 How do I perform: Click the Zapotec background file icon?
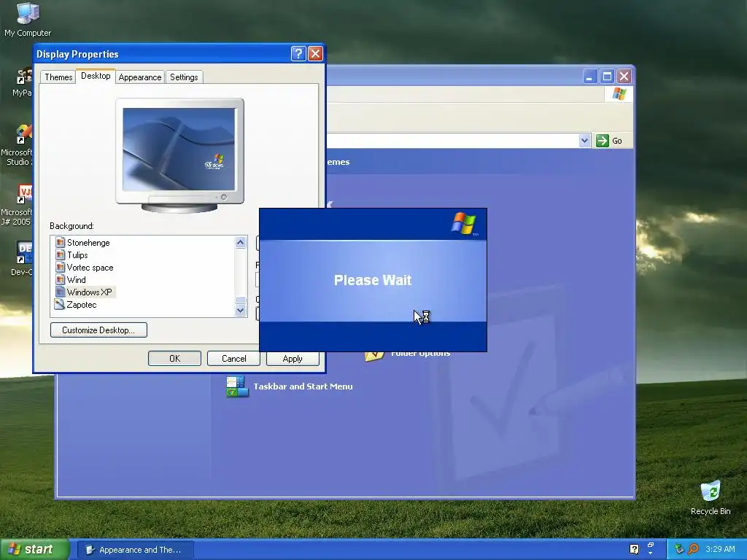tap(60, 304)
